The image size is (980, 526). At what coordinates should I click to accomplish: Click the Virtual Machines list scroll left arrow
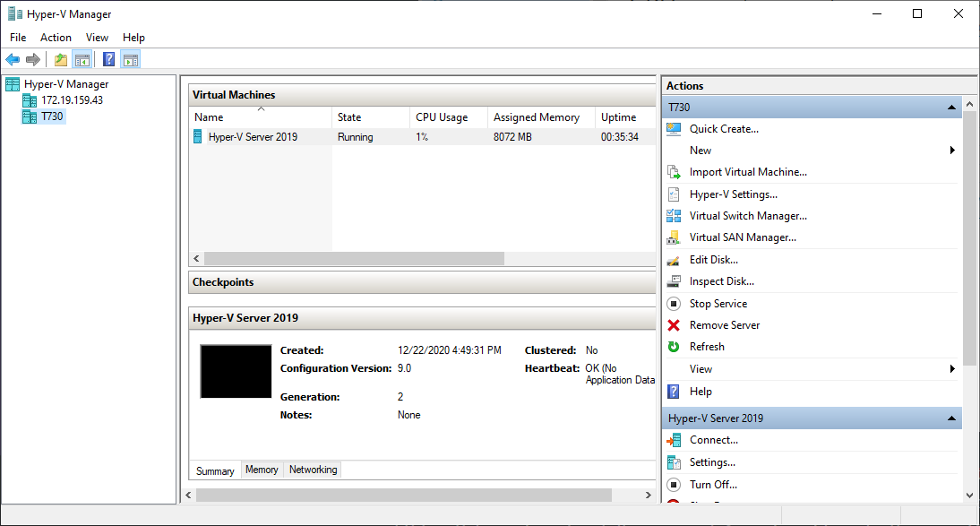point(196,258)
